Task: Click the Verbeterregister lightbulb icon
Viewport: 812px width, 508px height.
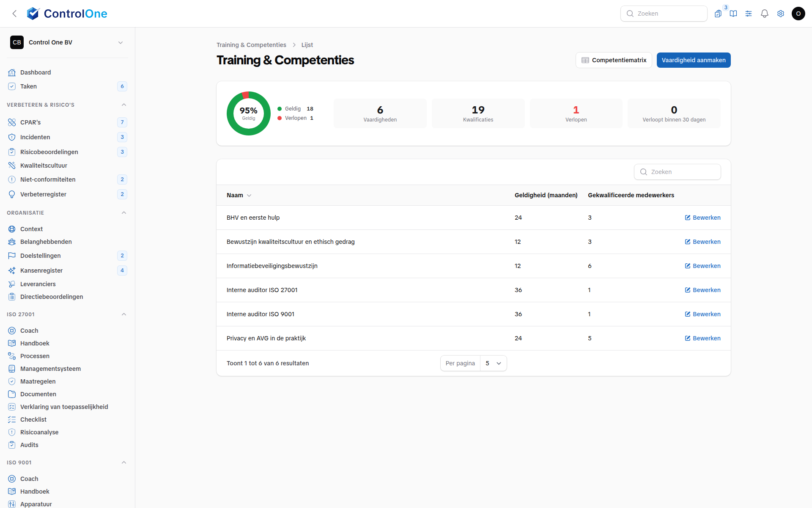Action: pos(12,194)
